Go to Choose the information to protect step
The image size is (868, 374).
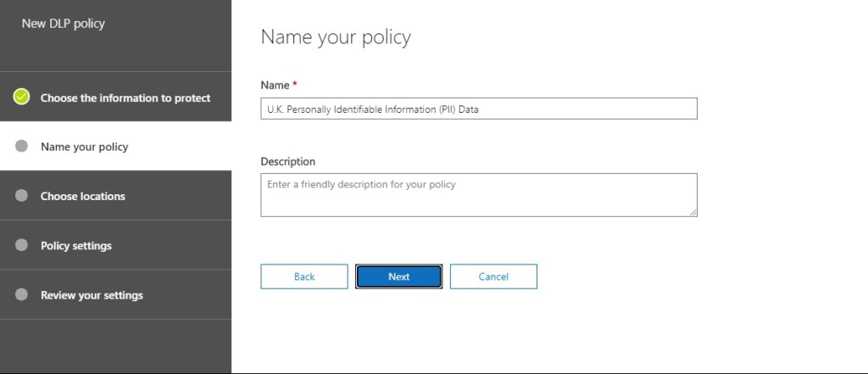point(125,98)
